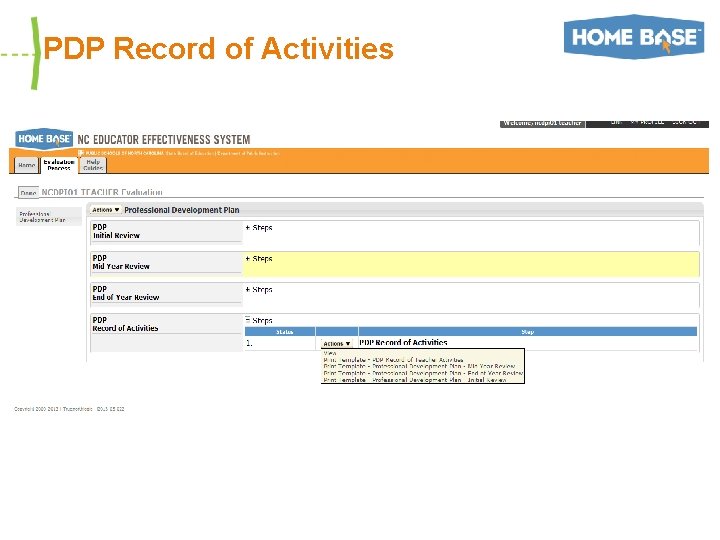Click the Done button
720x540 pixels.
pos(28,192)
